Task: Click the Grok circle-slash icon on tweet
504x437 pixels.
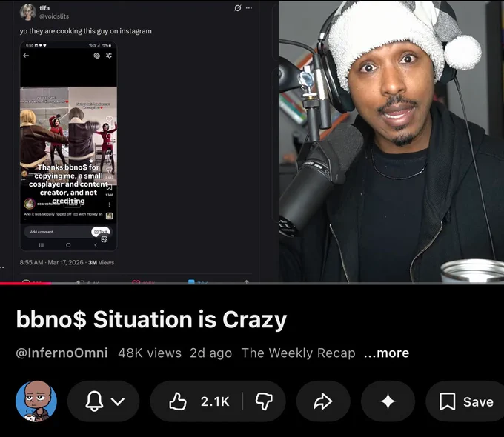Action: pos(237,8)
